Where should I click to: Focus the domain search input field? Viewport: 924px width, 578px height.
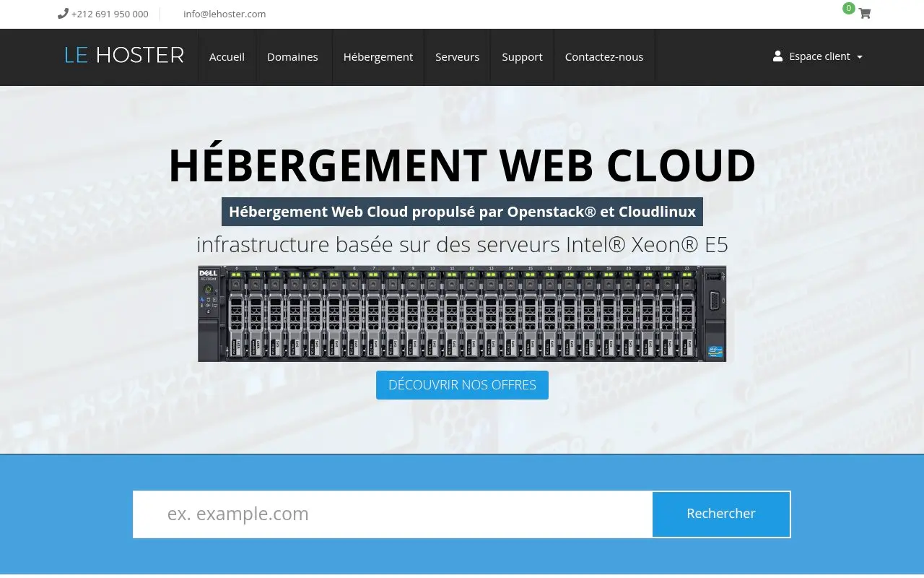[393, 514]
